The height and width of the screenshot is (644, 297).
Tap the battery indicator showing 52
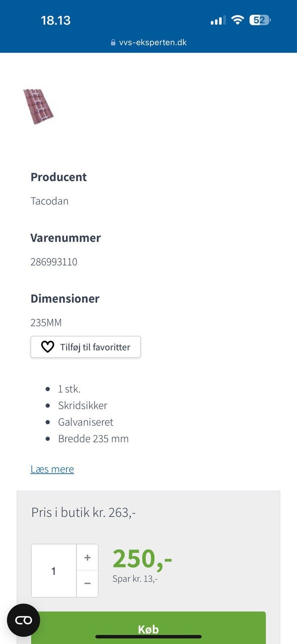click(x=260, y=20)
